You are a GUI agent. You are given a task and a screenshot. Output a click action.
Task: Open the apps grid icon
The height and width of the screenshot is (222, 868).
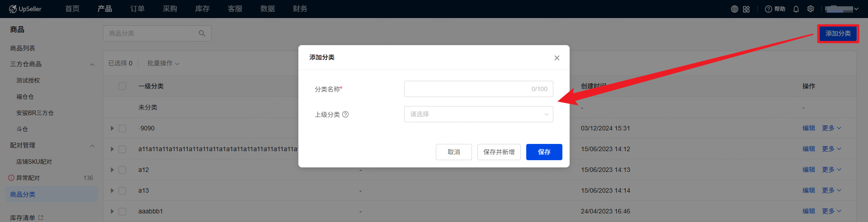click(x=746, y=9)
